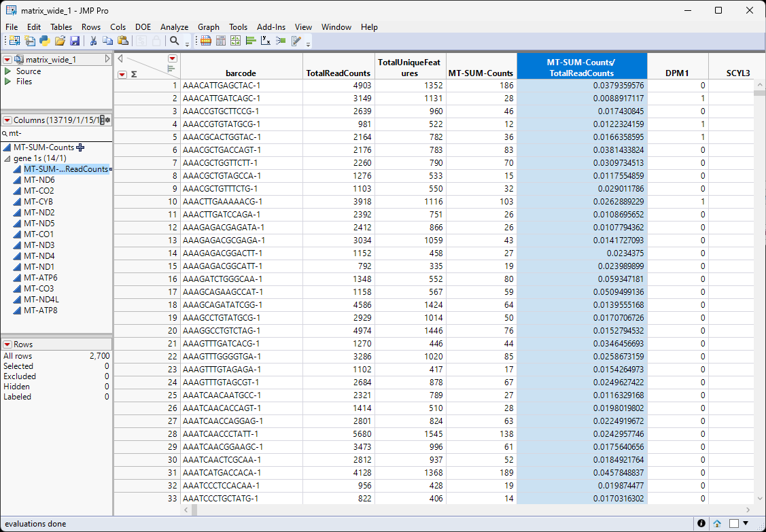Click the Search magnifier toolbar icon
The image size is (766, 532).
(175, 41)
